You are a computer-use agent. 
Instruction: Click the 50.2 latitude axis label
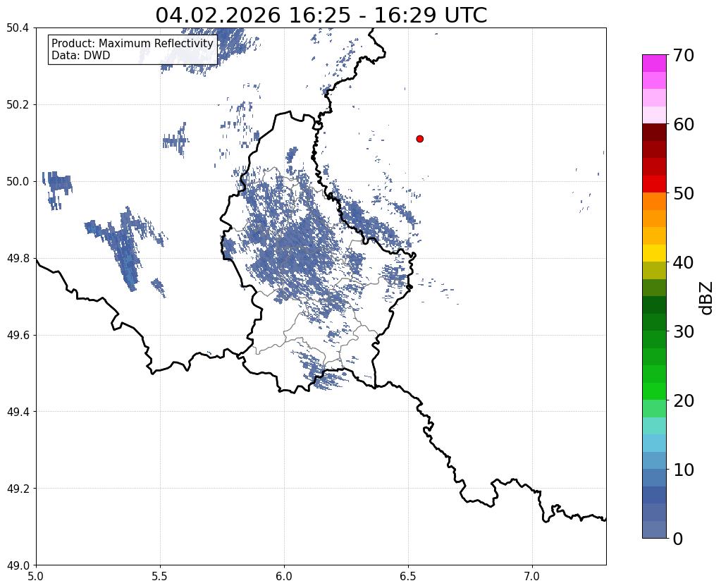18,104
